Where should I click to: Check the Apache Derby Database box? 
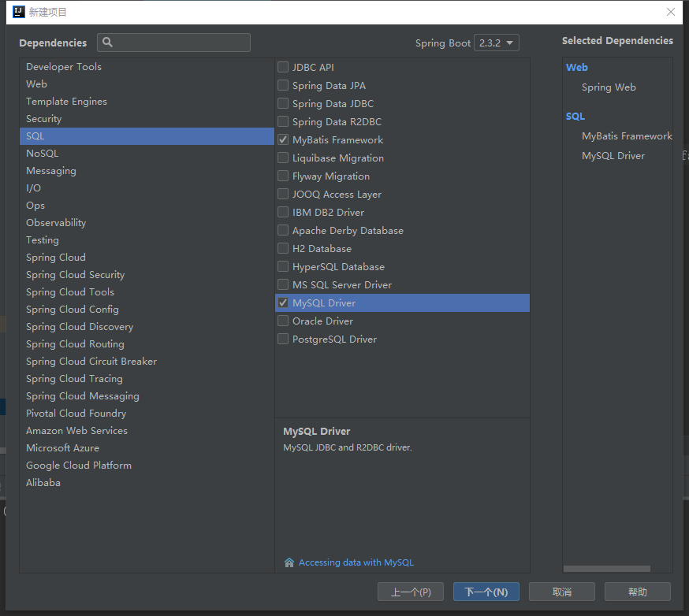point(283,230)
